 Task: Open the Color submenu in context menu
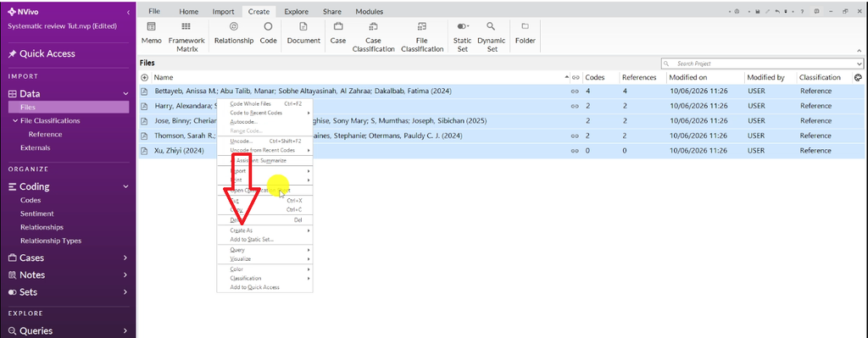(264, 269)
